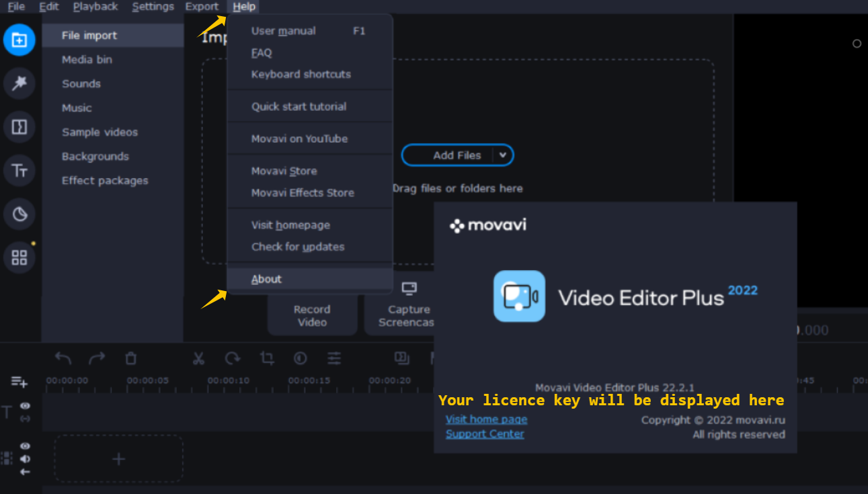The height and width of the screenshot is (494, 868).
Task: Mute the video track speaker
Action: (25, 459)
